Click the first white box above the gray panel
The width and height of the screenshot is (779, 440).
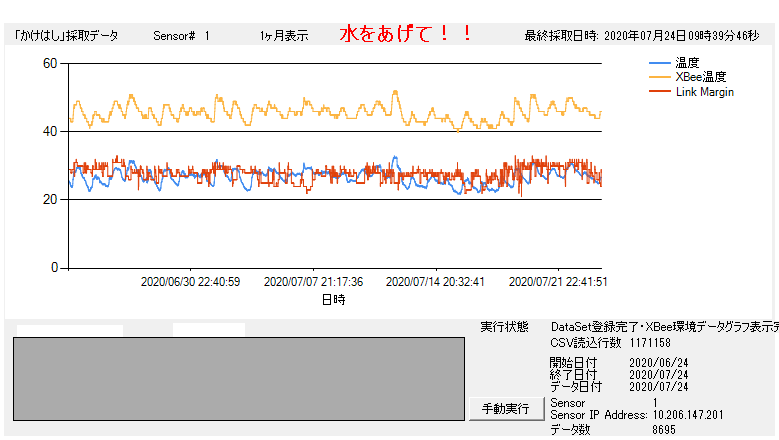[70, 329]
